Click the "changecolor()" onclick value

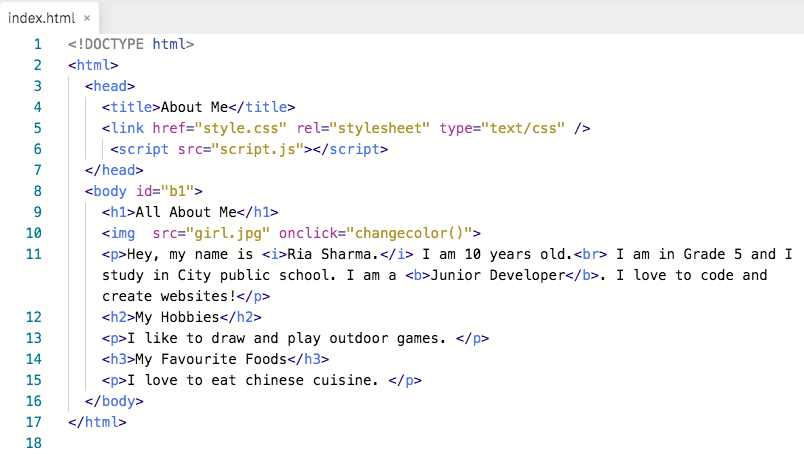tap(410, 233)
